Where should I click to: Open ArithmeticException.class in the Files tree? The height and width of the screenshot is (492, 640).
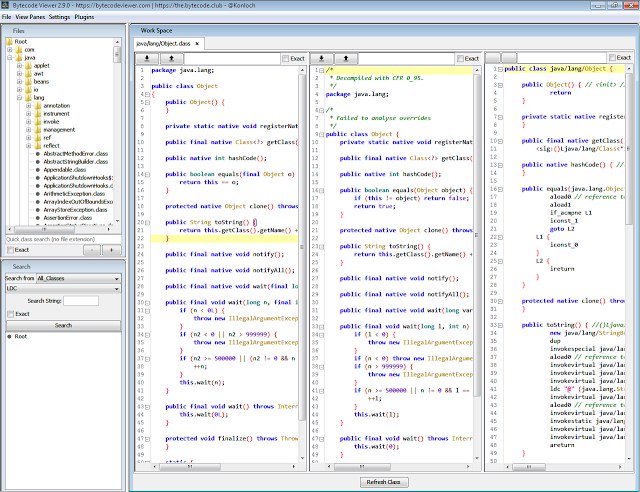(x=74, y=194)
